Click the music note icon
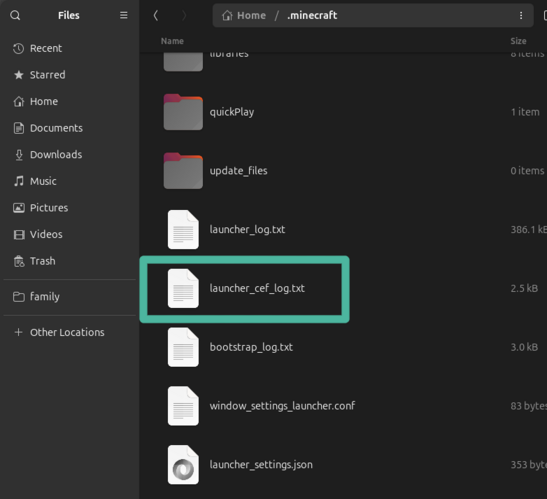Screen dimensions: 547x499 click(x=19, y=181)
